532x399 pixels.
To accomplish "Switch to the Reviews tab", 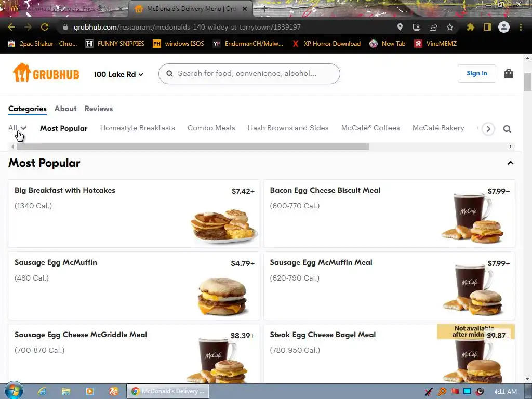I will point(99,109).
